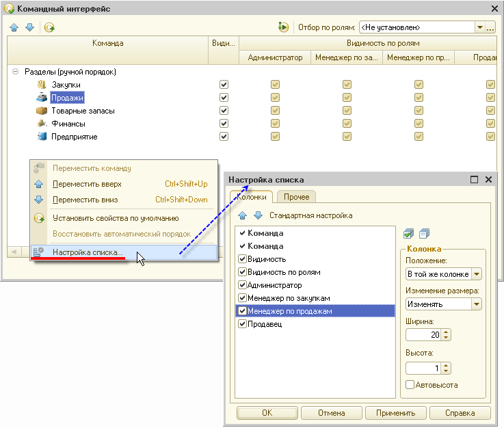
Task: Toggle the Менеджер по закупкам column checkbox
Action: (x=242, y=298)
